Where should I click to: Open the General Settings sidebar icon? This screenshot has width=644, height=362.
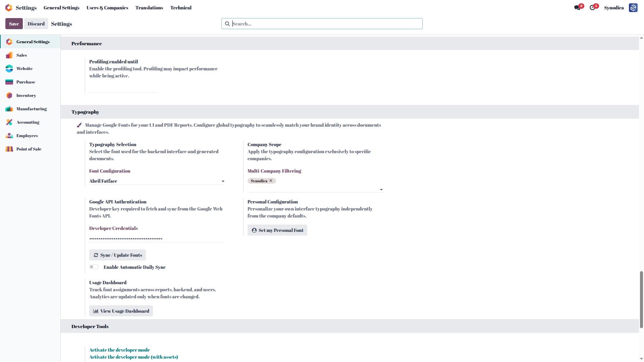click(9, 42)
